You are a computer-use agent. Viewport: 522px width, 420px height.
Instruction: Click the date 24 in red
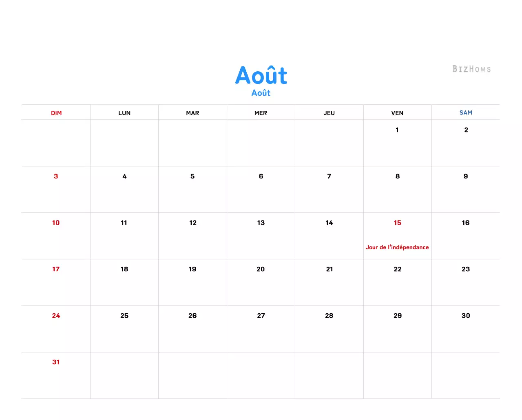point(56,315)
